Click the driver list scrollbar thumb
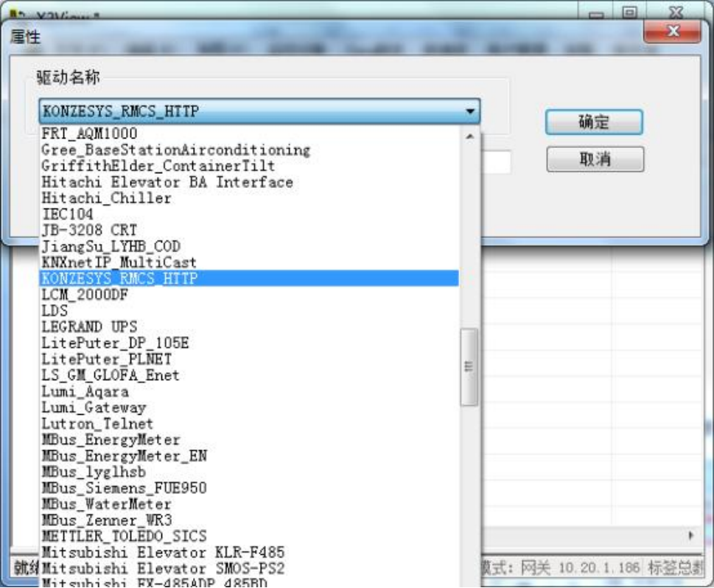The width and height of the screenshot is (714, 588). click(469, 367)
